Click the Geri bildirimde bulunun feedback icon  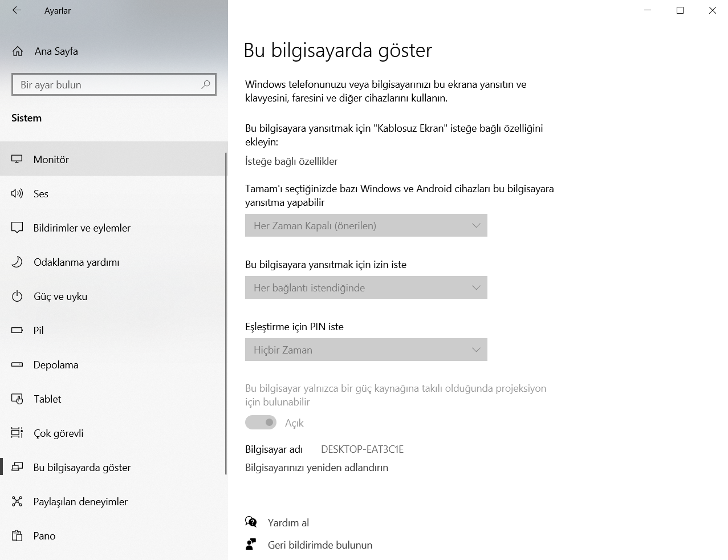(x=251, y=544)
